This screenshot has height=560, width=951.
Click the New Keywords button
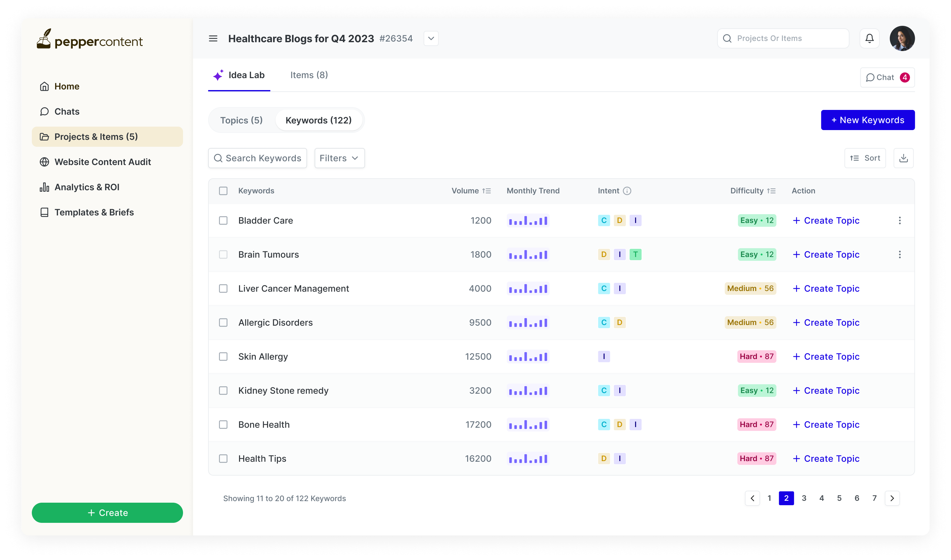868,120
